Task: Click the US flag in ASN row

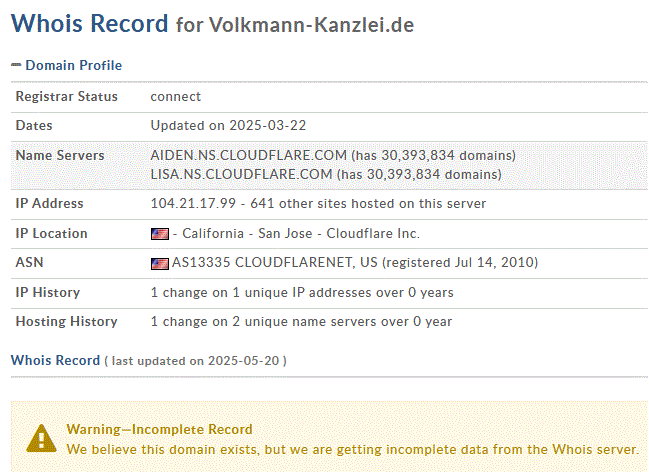Action: pyautogui.click(x=160, y=264)
